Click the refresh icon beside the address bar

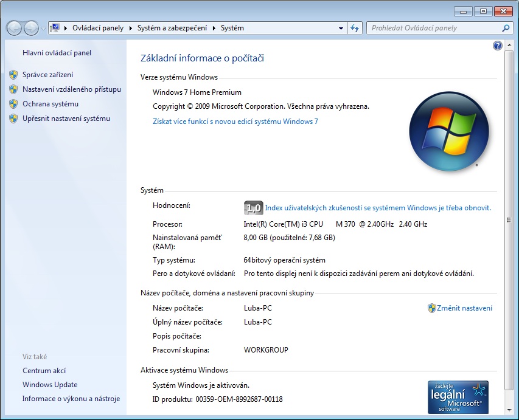[355, 28]
